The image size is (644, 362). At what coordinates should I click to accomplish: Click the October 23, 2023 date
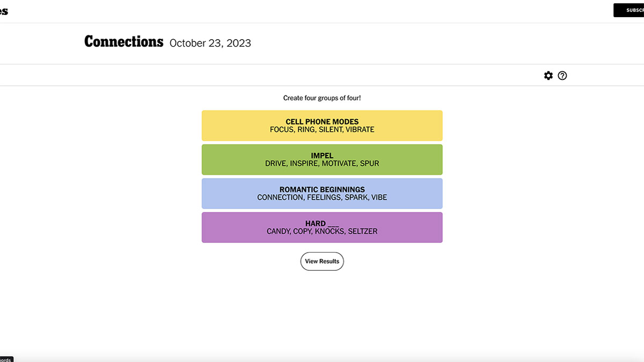tap(210, 43)
